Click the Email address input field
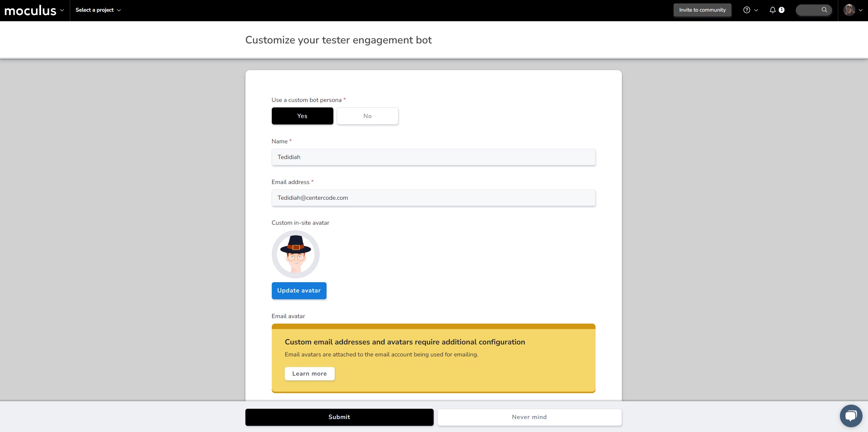Image resolution: width=868 pixels, height=432 pixels. click(433, 198)
